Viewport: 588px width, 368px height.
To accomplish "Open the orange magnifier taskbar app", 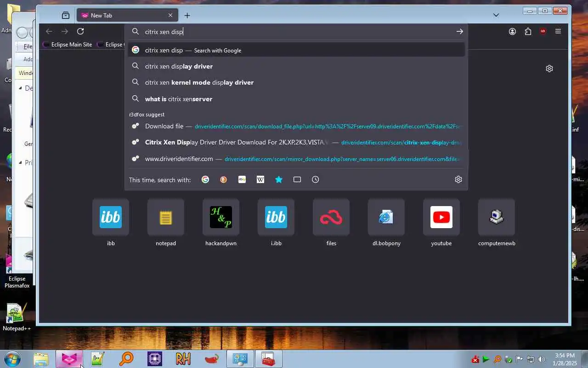I will pos(126,359).
